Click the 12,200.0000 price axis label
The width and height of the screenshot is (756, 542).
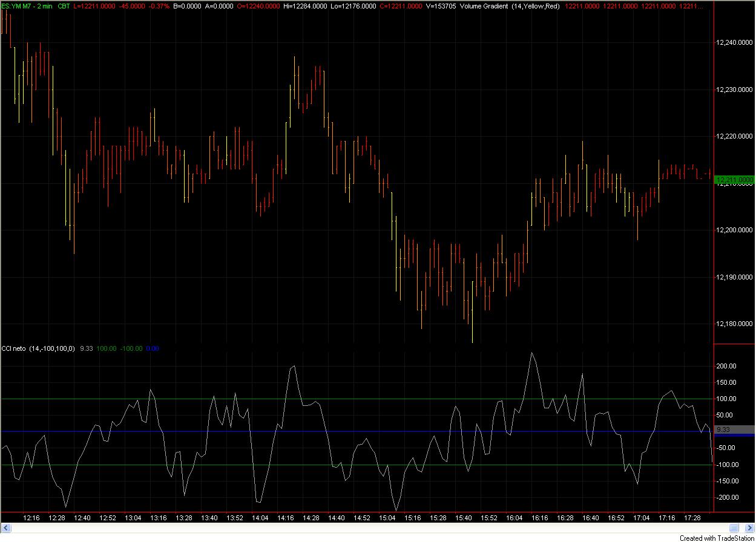(734, 230)
